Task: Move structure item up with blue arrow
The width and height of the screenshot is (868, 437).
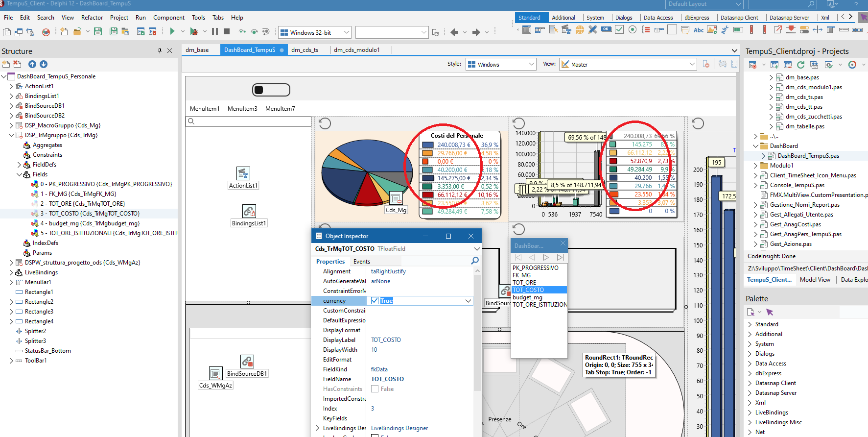Action: [32, 64]
